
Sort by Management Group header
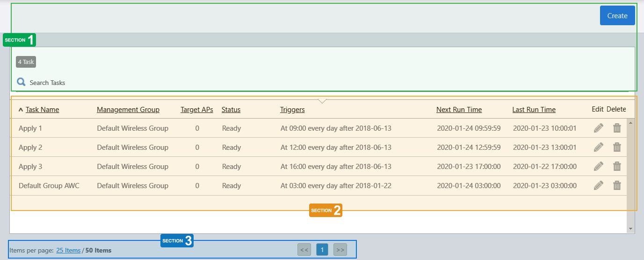point(128,110)
